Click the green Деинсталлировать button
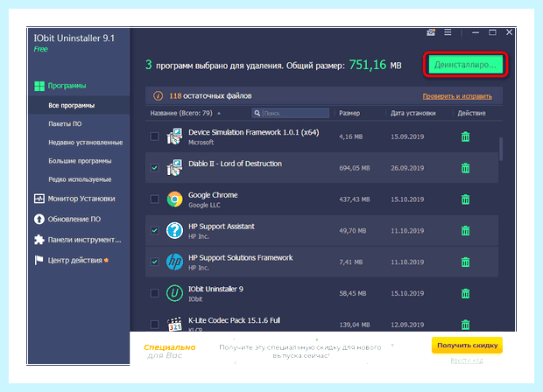 [x=465, y=65]
